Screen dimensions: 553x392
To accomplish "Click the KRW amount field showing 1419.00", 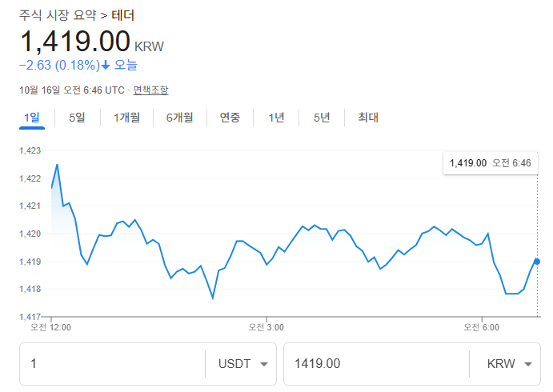I will click(376, 364).
